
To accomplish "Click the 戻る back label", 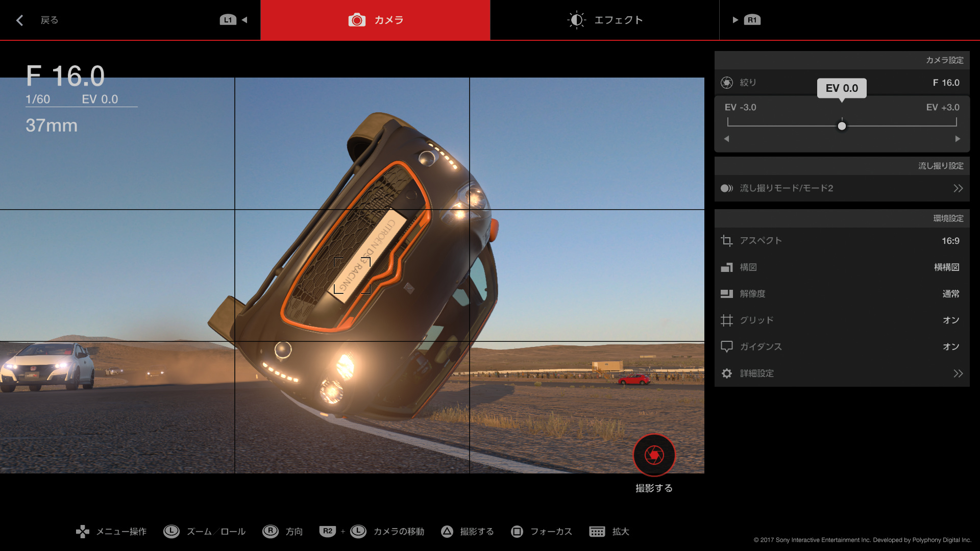I will [50, 20].
